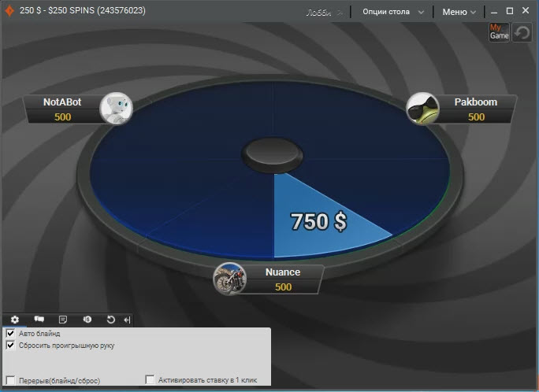Click Pakboom frog avatar

pyautogui.click(x=422, y=109)
